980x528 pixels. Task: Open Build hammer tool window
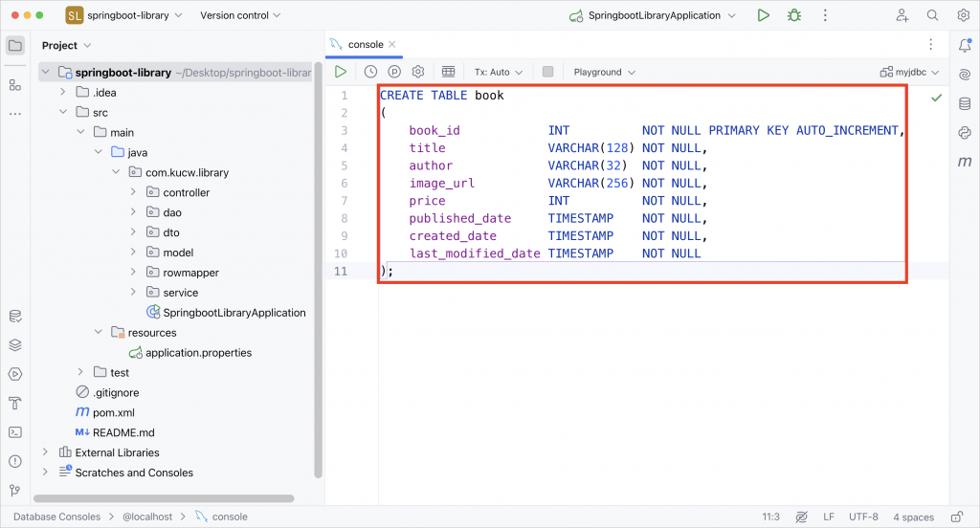15,403
